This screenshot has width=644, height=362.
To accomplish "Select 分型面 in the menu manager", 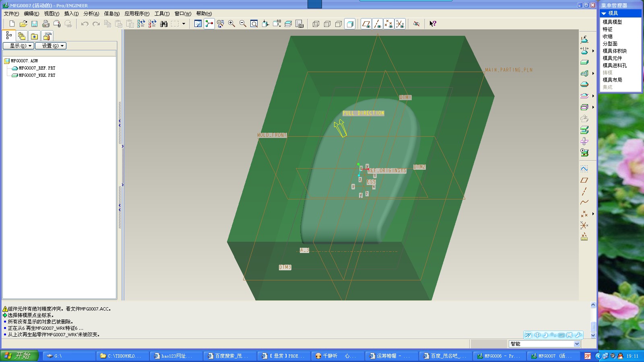I will pos(610,43).
